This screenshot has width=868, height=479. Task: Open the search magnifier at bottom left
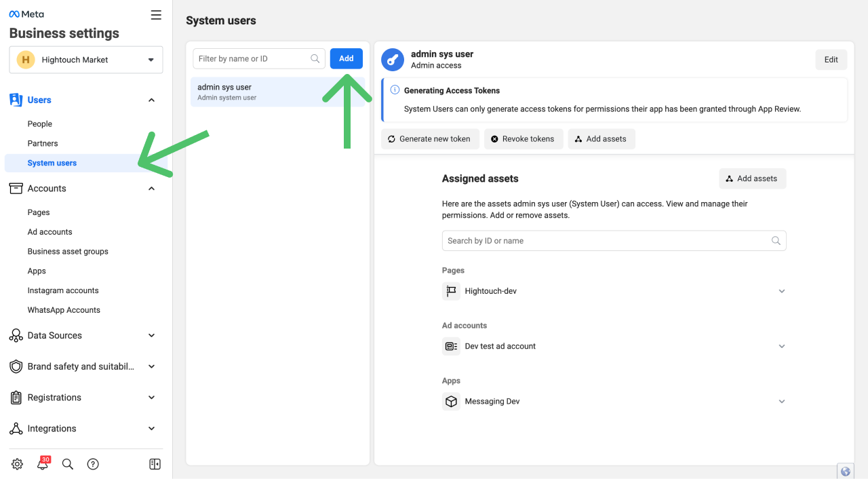(x=67, y=464)
